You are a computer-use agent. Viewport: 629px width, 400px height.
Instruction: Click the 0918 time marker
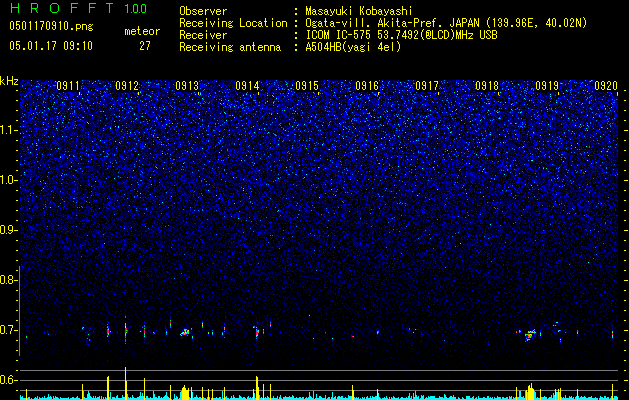click(x=487, y=86)
